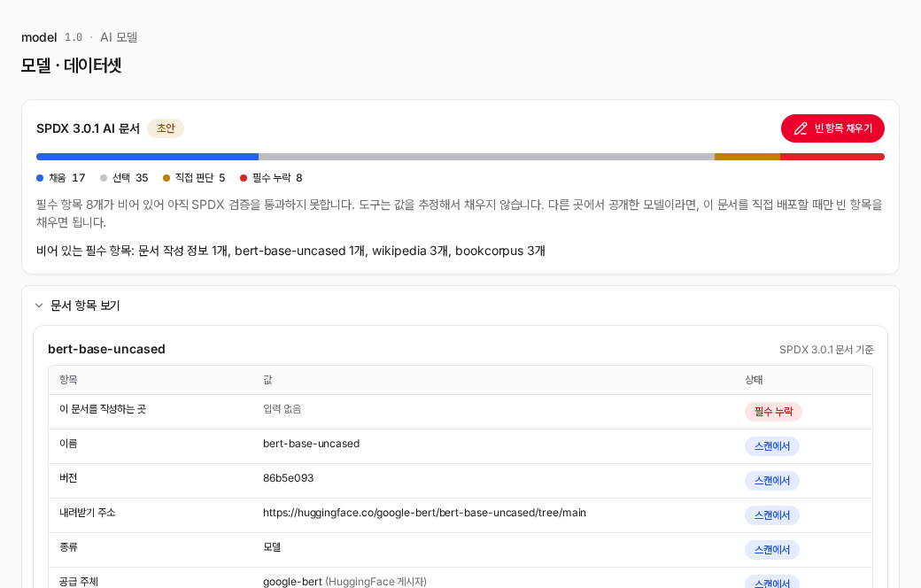Click the SPDX 3.0.1 문서 기준 label

click(x=826, y=350)
